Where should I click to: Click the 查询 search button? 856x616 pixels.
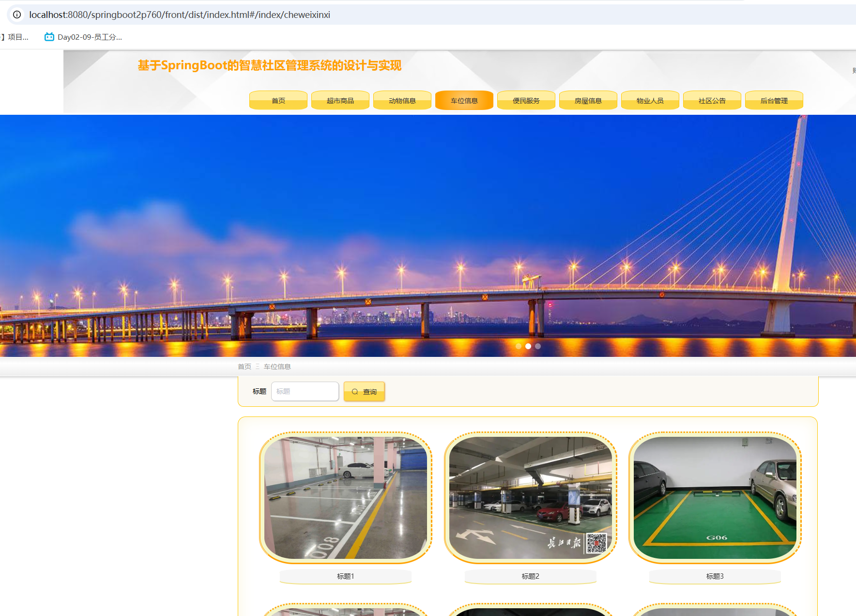click(x=364, y=391)
